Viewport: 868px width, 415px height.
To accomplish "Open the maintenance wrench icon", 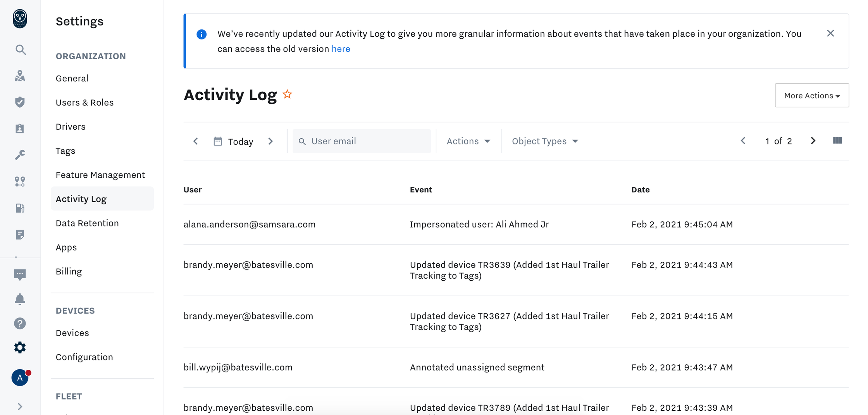I will click(20, 155).
